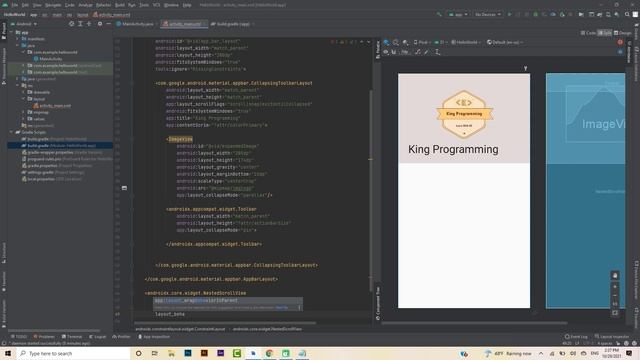Open the Pixel device preview dropdown
This screenshot has height=360, width=640.
click(422, 42)
